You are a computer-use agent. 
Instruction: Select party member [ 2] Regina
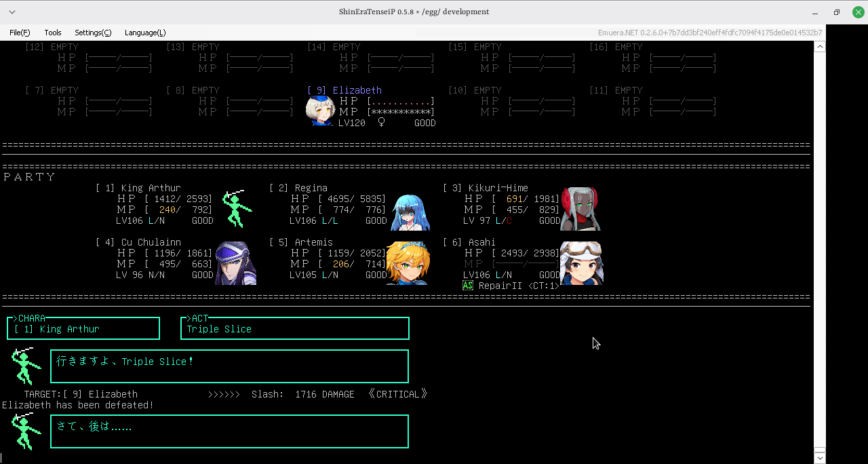click(x=298, y=188)
